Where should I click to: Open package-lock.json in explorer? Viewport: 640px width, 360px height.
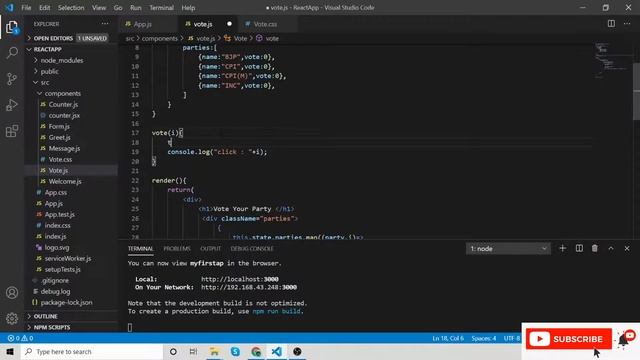(66, 302)
